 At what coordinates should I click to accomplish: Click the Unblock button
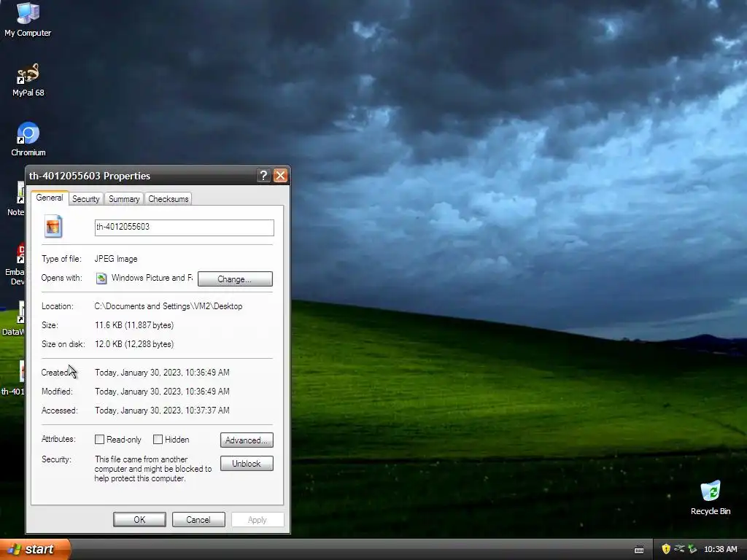tap(247, 463)
